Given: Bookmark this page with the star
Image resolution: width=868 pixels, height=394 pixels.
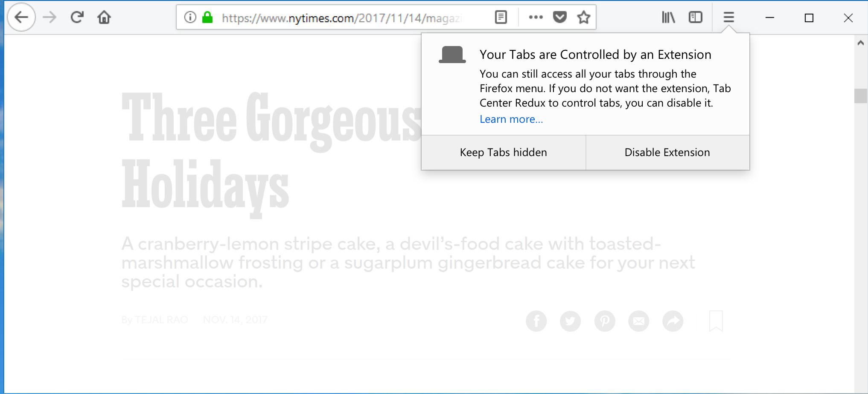Looking at the screenshot, I should pyautogui.click(x=584, y=17).
